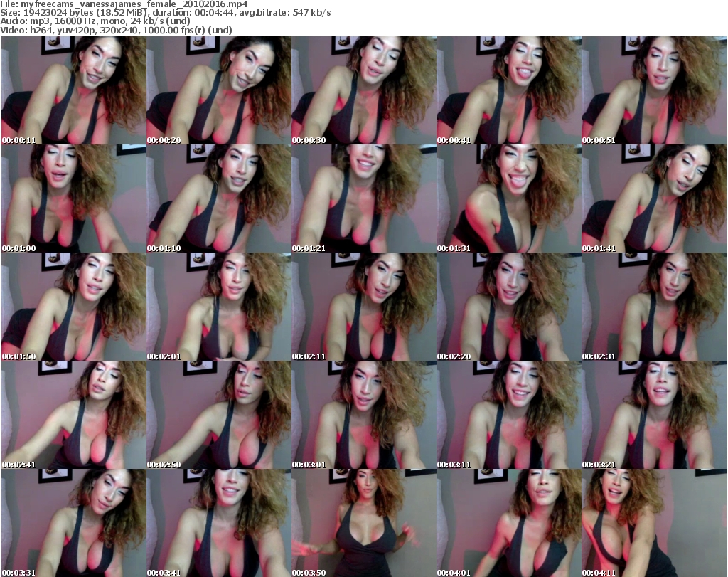Pick the thumbnail frame stamped 00:01:50
The height and width of the screenshot is (577, 728).
74,307
